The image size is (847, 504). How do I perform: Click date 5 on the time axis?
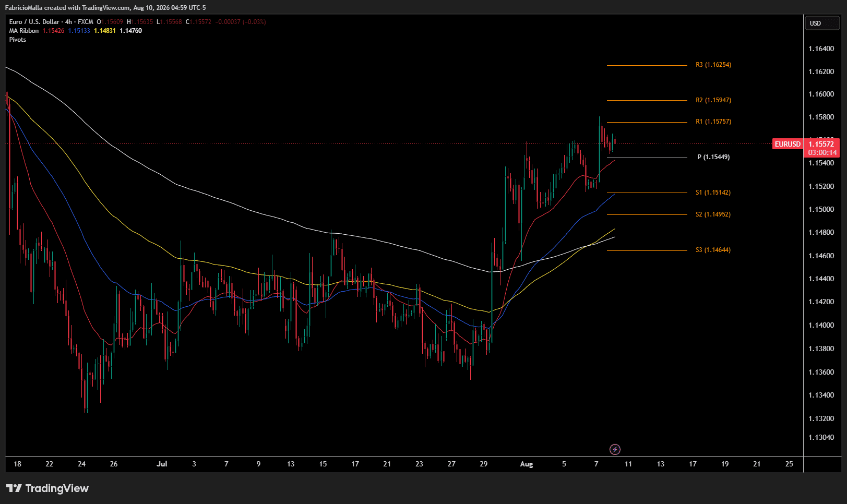pos(564,464)
